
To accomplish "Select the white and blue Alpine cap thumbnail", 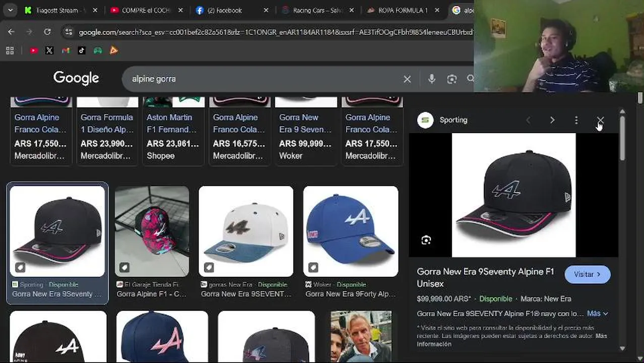I will point(246,231).
